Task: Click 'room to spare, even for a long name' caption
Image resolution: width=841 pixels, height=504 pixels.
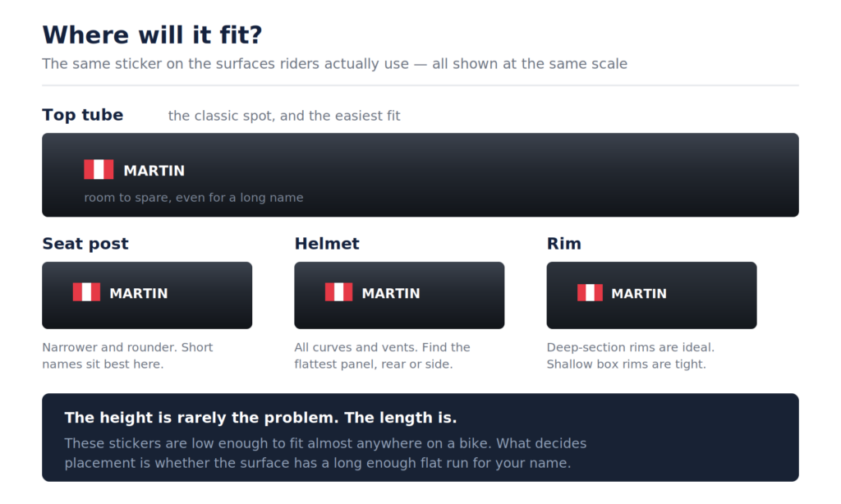Action: (x=194, y=197)
